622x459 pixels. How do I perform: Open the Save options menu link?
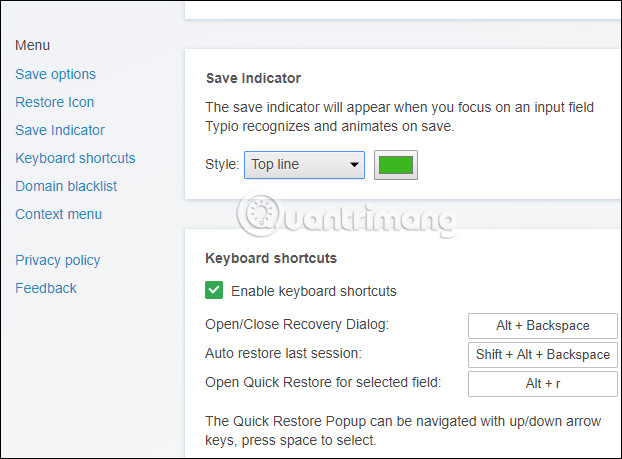point(56,74)
